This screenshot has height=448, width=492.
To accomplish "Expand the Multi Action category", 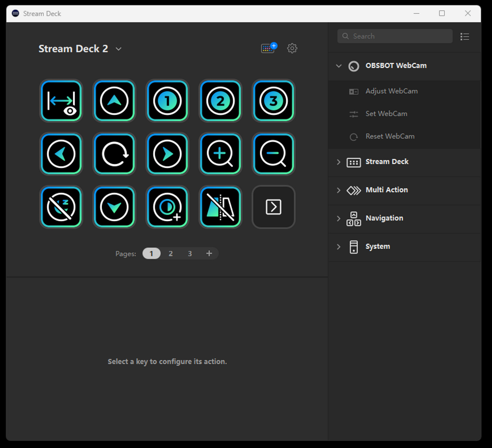I will pyautogui.click(x=339, y=190).
